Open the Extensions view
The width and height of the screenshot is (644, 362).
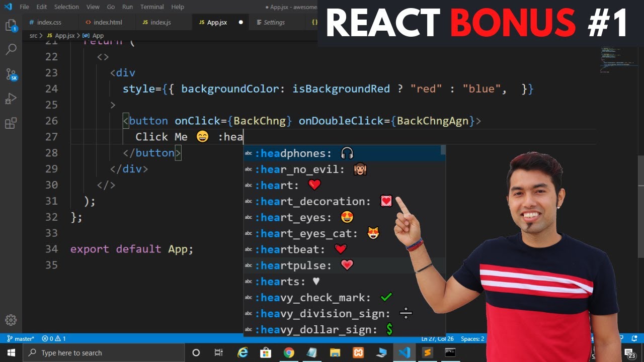click(x=11, y=123)
